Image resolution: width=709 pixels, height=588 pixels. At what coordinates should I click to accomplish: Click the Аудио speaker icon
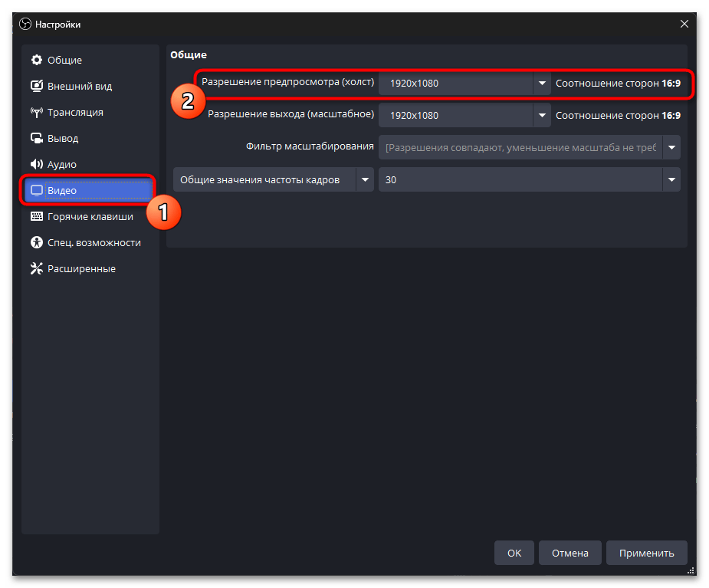36,165
